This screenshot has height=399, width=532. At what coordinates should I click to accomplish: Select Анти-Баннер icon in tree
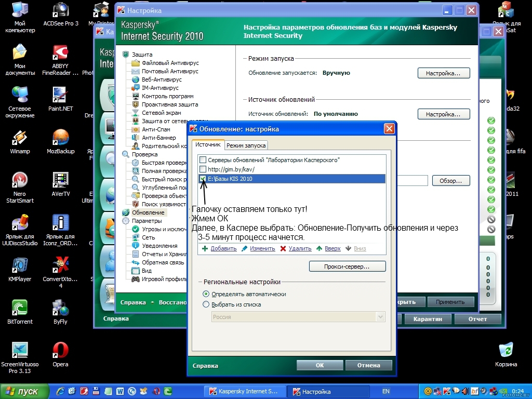coord(136,138)
